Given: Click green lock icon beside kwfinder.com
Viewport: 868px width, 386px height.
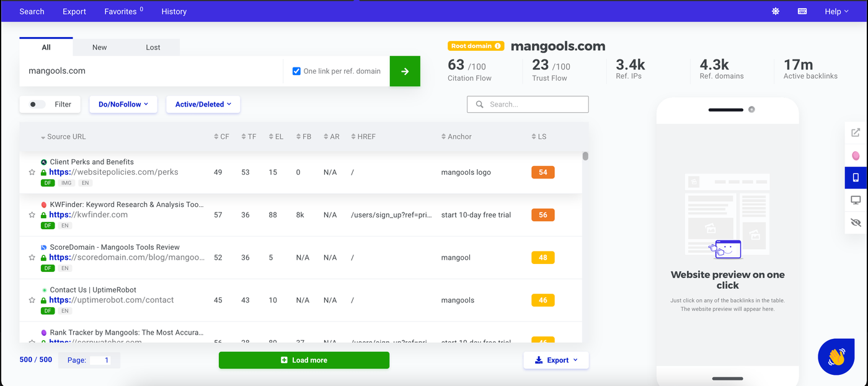Looking at the screenshot, I should pos(43,215).
